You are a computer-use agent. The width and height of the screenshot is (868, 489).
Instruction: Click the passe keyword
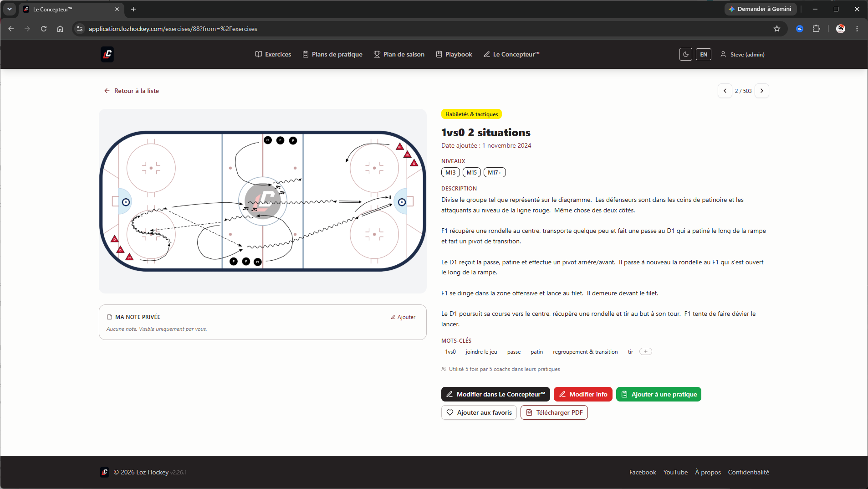click(x=514, y=352)
